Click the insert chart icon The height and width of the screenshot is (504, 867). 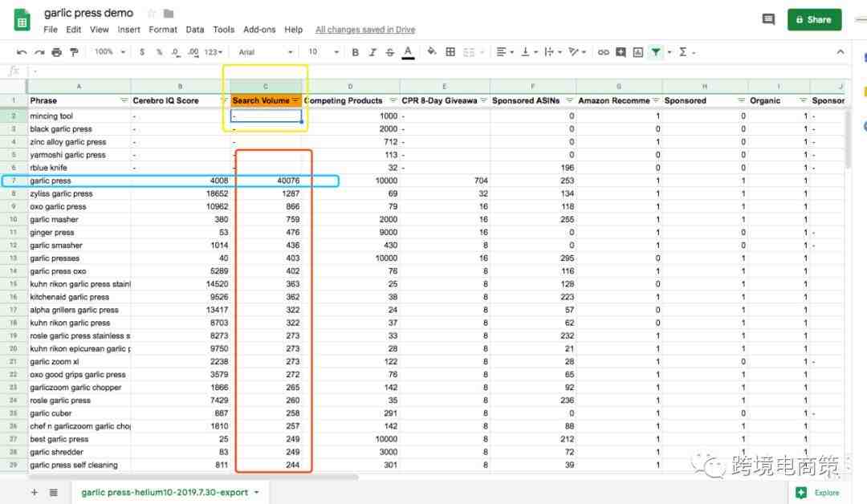pos(638,52)
